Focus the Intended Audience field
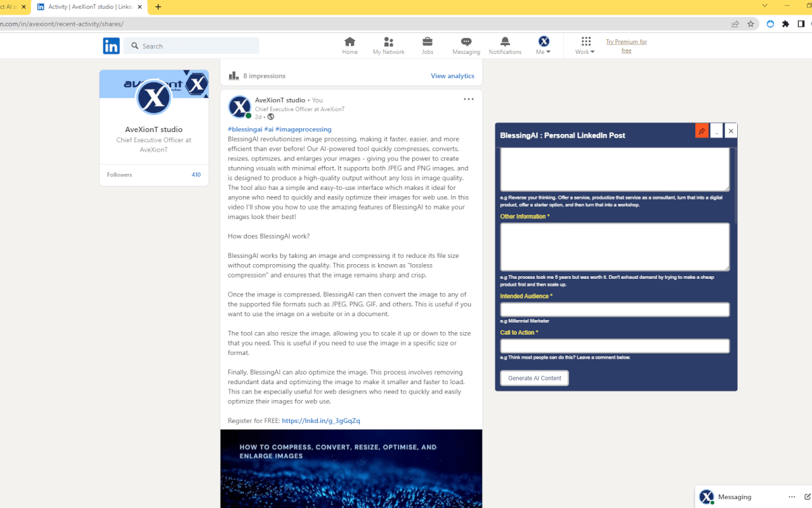The image size is (812, 508). tap(614, 309)
